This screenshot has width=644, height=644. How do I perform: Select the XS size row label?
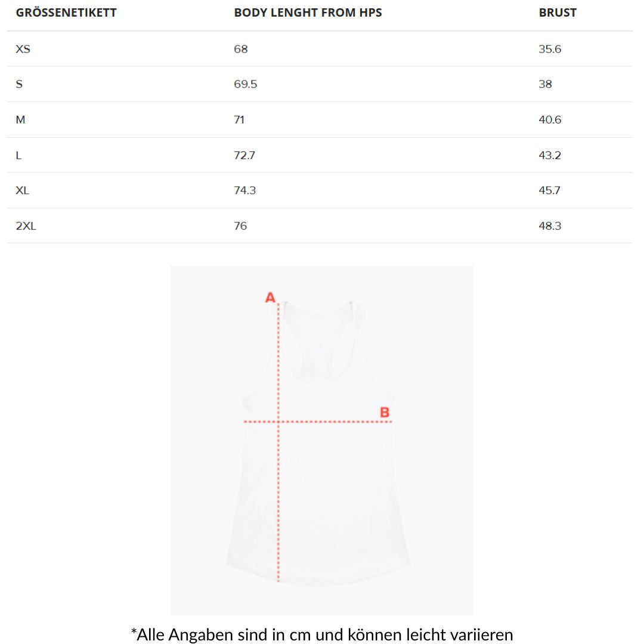click(23, 49)
